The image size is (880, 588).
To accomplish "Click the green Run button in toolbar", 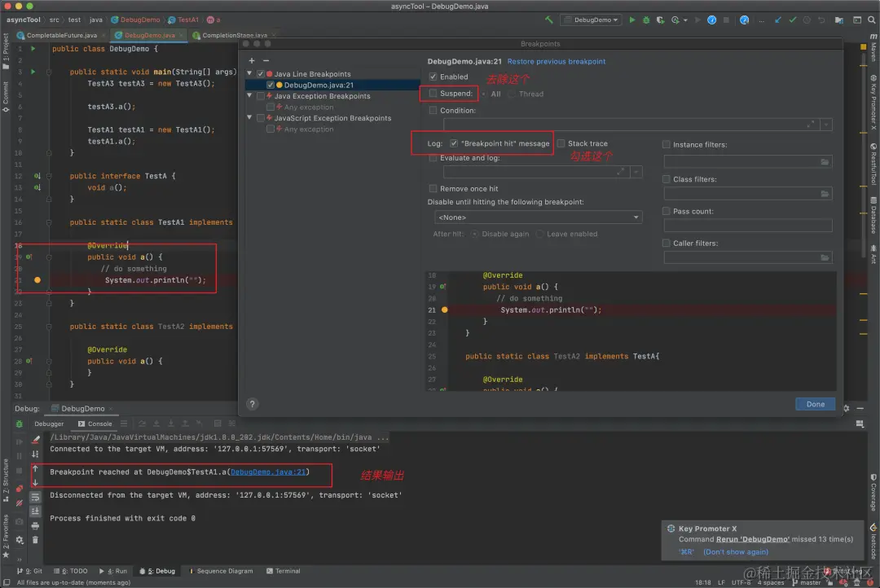I will pos(631,20).
